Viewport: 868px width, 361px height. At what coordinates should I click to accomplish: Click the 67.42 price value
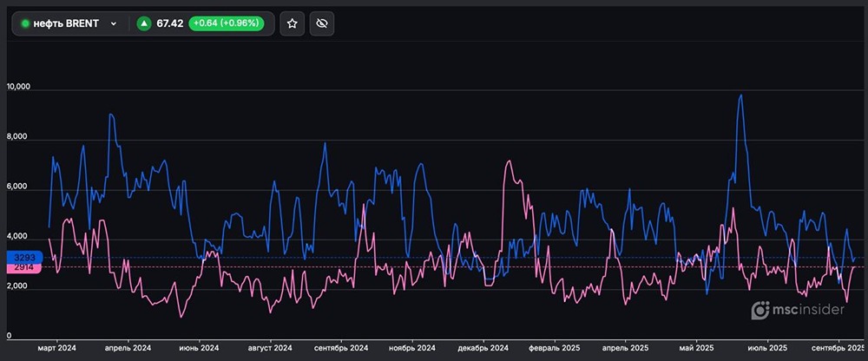click(170, 23)
